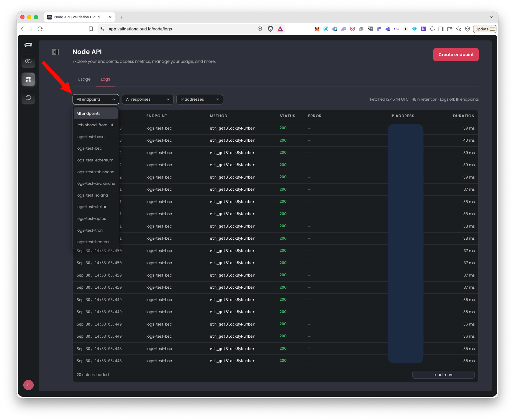
Task: Close the Node API browser tab
Action: (x=110, y=17)
